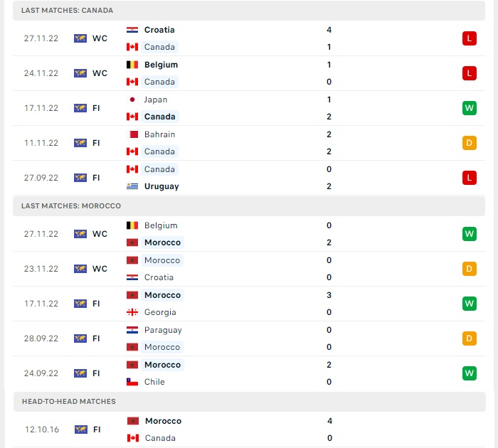Click the Uruguay flag icon

coord(132,186)
